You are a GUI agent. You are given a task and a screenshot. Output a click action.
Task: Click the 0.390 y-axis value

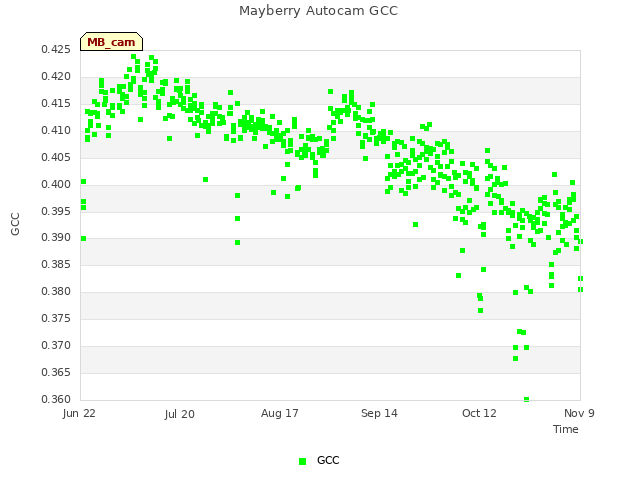tap(56, 238)
